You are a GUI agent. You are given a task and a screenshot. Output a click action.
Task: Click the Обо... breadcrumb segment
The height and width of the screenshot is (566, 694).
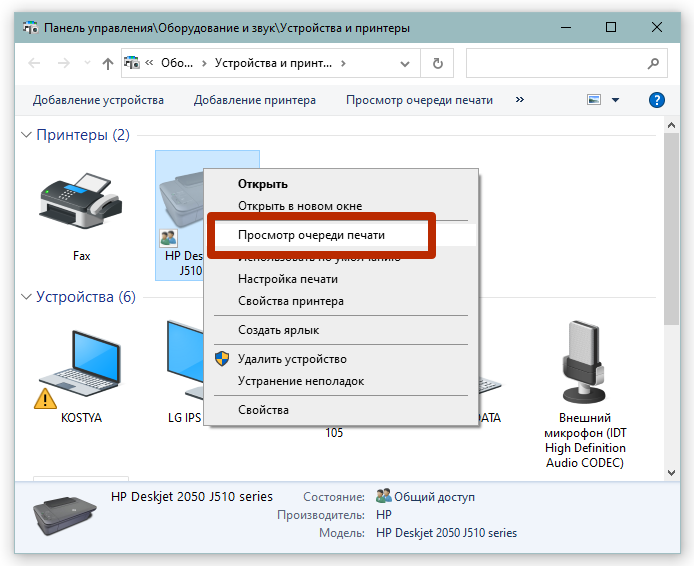[177, 63]
